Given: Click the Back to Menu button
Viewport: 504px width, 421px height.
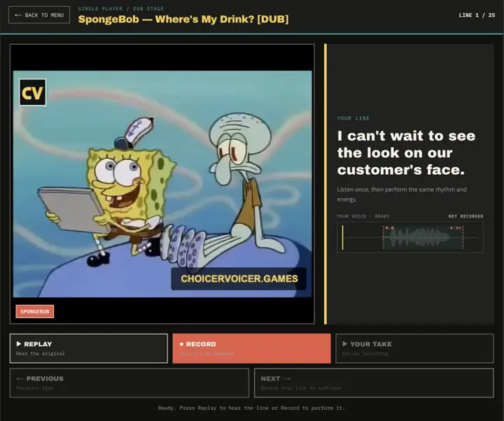Looking at the screenshot, I should [39, 15].
